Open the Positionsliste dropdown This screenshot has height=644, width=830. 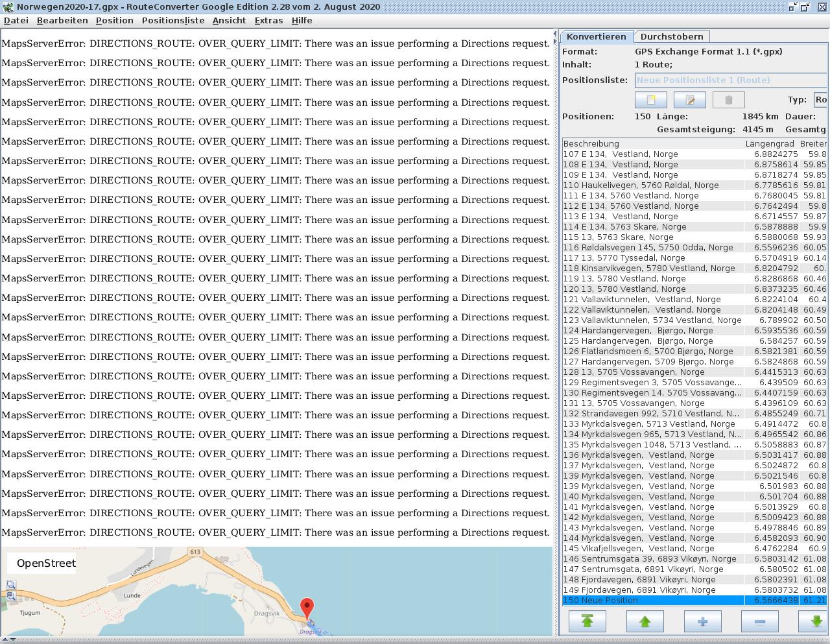730,80
